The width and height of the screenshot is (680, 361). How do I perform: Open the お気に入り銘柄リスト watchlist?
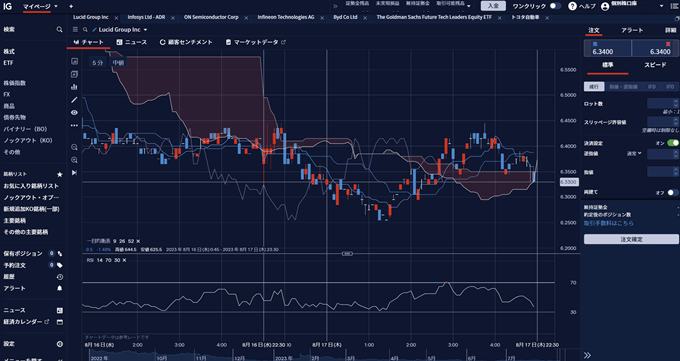31,186
